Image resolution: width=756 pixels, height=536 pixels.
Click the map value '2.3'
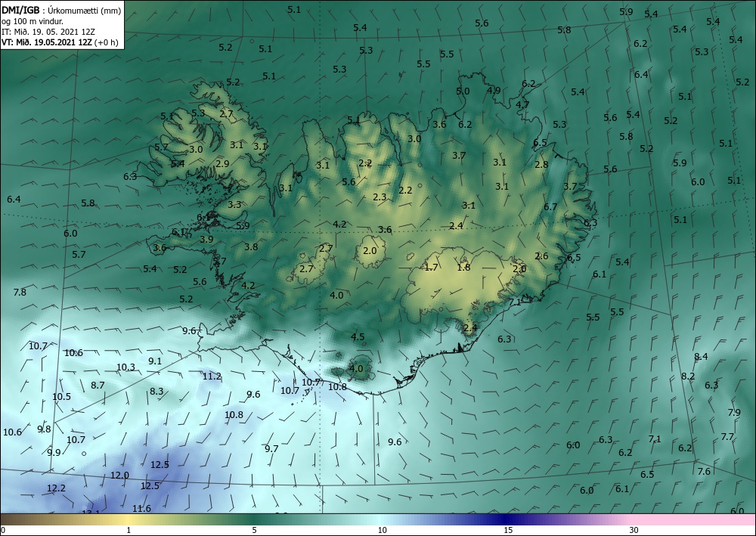pyautogui.click(x=380, y=197)
